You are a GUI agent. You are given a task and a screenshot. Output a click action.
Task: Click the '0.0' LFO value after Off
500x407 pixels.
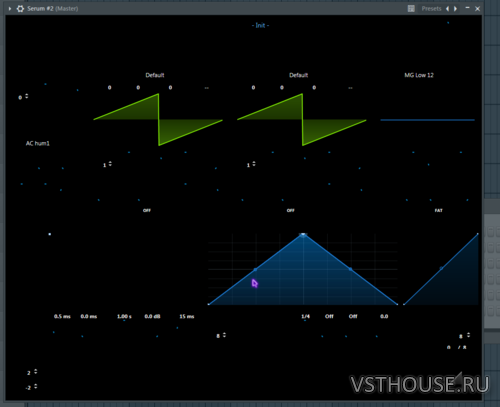384,316
